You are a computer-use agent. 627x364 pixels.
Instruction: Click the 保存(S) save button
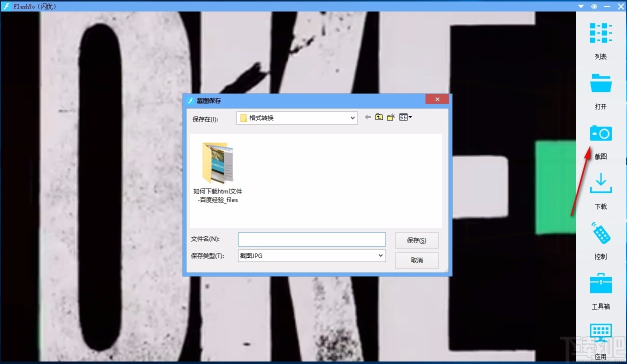coord(416,240)
